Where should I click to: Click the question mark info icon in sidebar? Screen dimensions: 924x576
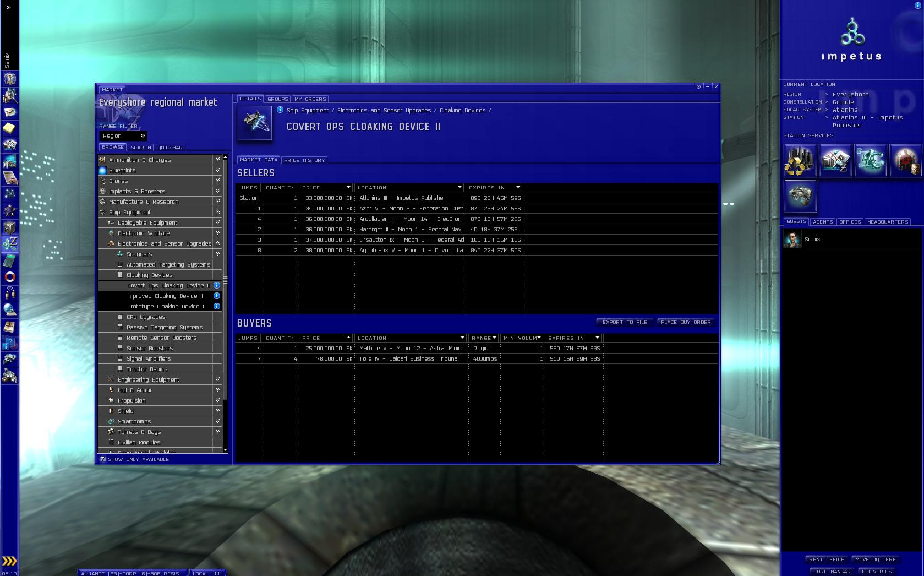click(x=10, y=343)
